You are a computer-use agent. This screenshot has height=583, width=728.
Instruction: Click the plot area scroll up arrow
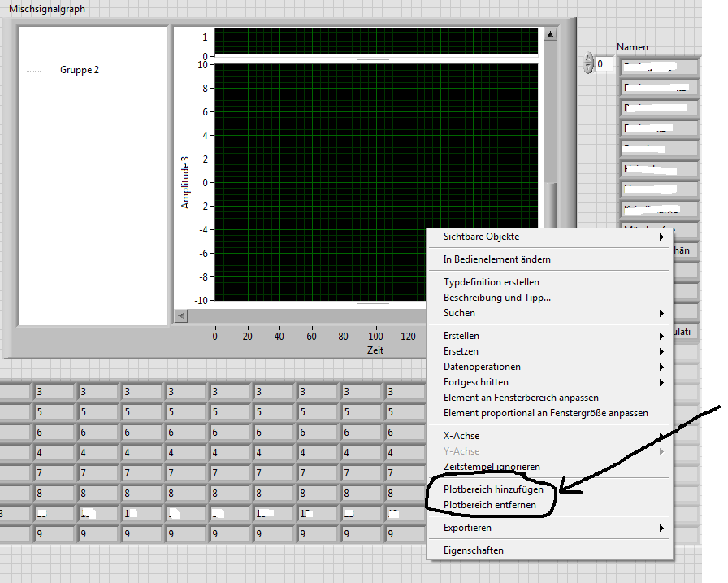[x=550, y=34]
